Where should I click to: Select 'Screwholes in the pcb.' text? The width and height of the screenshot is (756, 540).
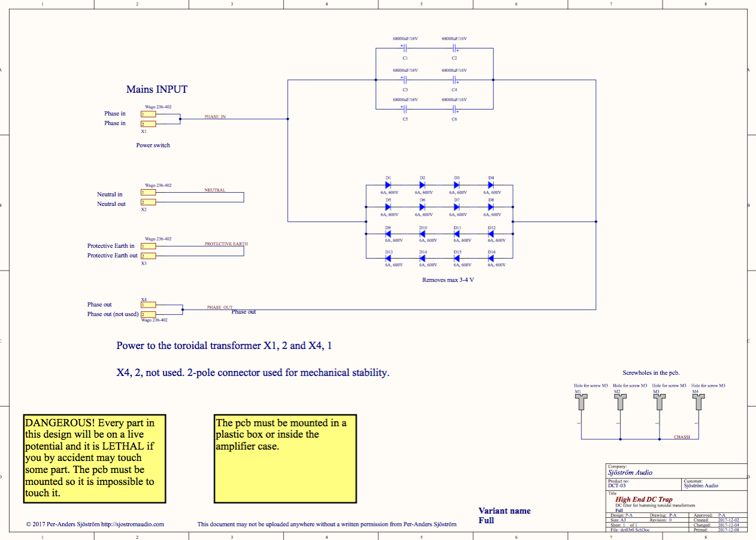point(651,373)
